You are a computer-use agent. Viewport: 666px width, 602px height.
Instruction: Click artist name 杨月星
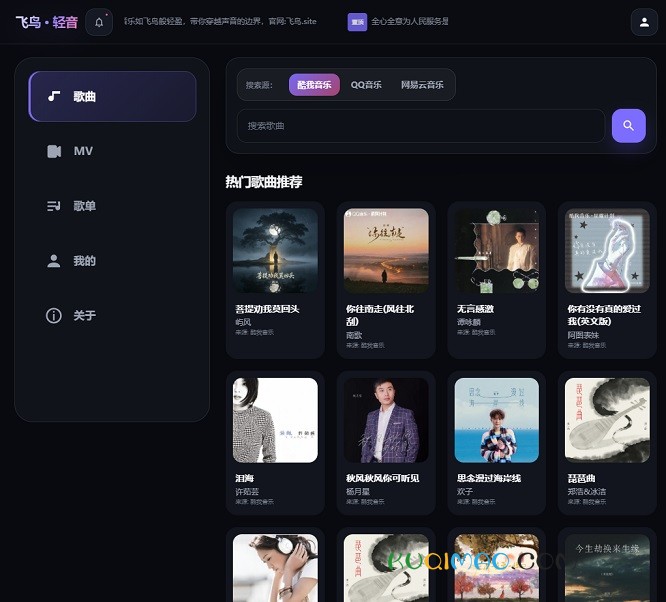358,492
